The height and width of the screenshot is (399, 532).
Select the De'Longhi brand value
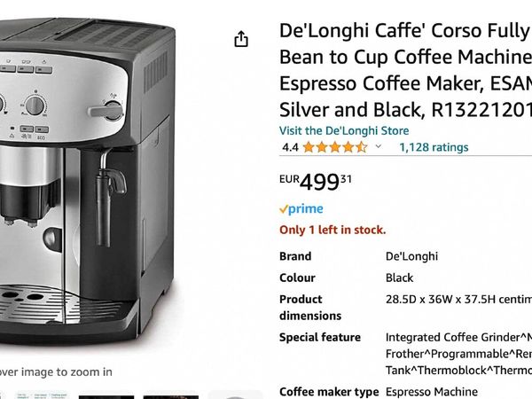411,256
